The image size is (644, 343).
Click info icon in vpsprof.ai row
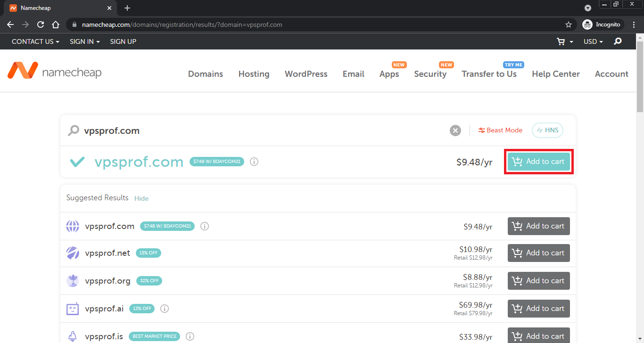[165, 309]
